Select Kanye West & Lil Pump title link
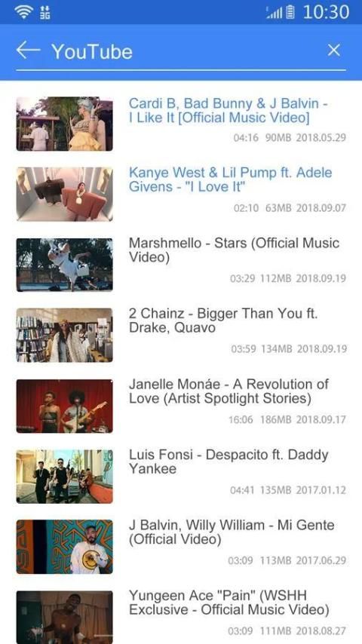Image resolution: width=362 pixels, height=644 pixels. [x=230, y=179]
